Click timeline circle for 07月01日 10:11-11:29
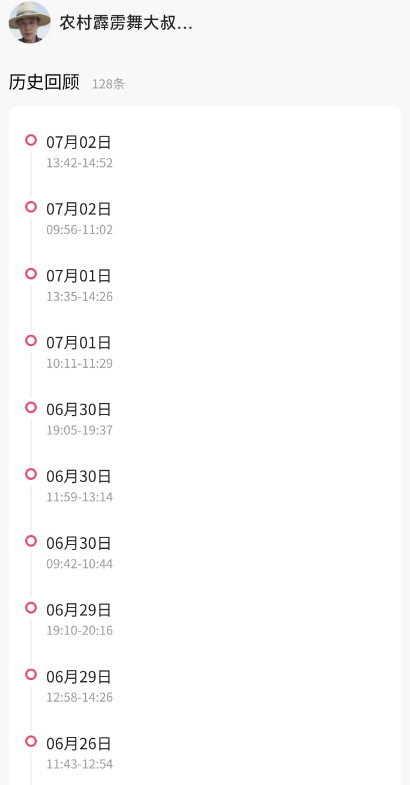Screen dimensions: 410x785 (31, 340)
